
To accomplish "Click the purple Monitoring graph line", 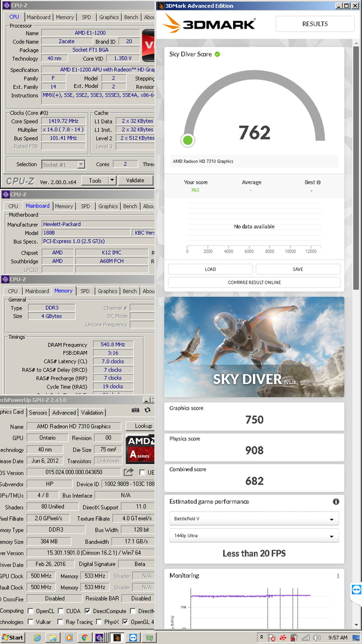I will (250, 596).
